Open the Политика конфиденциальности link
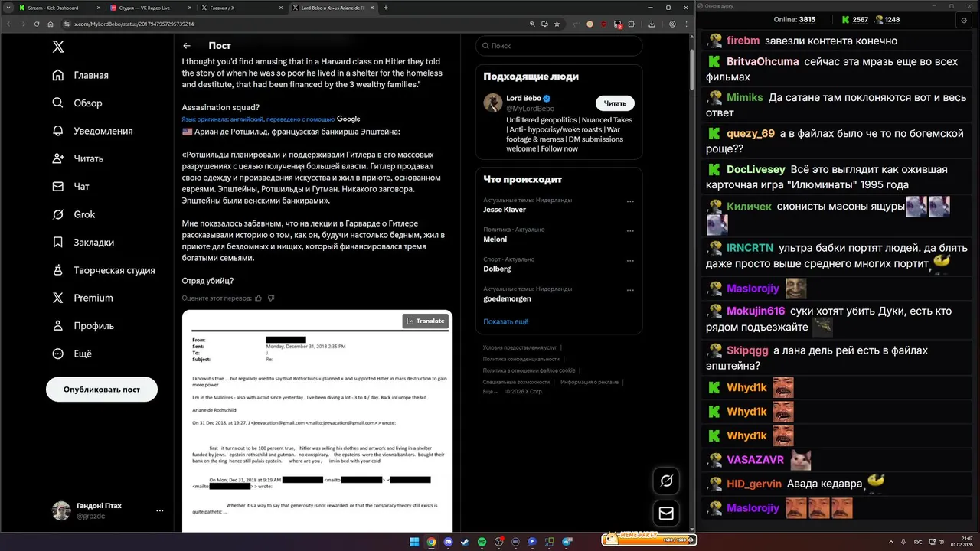980x551 pixels. 521,359
